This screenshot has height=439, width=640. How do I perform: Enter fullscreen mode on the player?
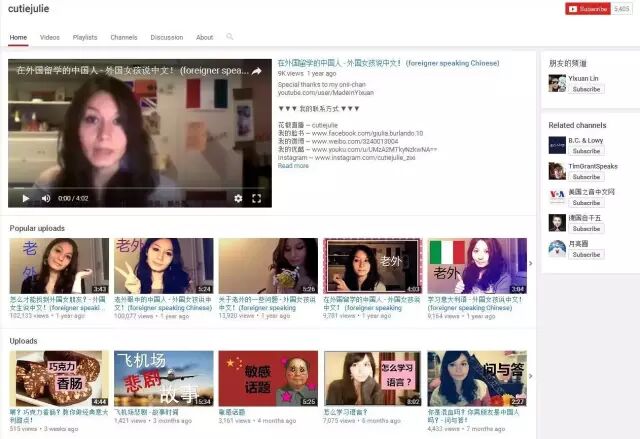tap(256, 198)
